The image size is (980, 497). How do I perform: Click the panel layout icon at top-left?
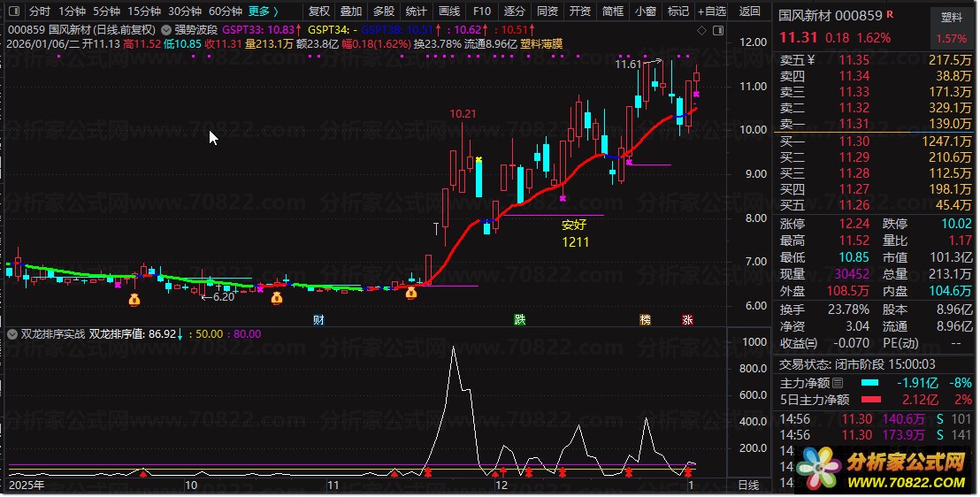click(14, 11)
